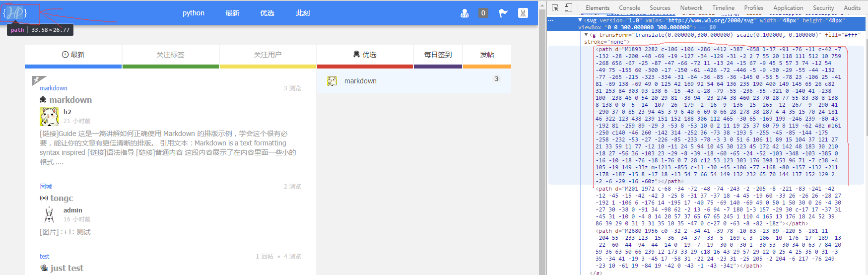The image size is (868, 275).
Task: Select the 最新 tab with clock icon
Action: tap(73, 55)
